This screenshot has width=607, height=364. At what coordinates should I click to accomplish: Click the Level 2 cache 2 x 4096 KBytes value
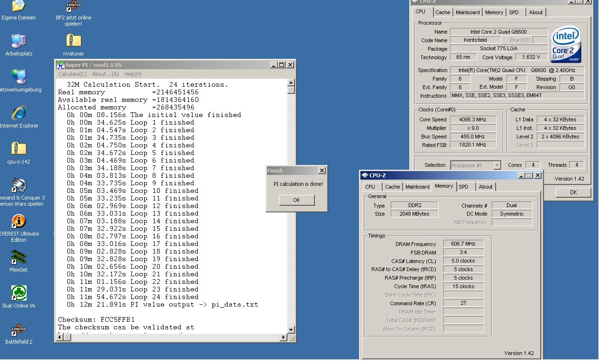click(x=561, y=136)
